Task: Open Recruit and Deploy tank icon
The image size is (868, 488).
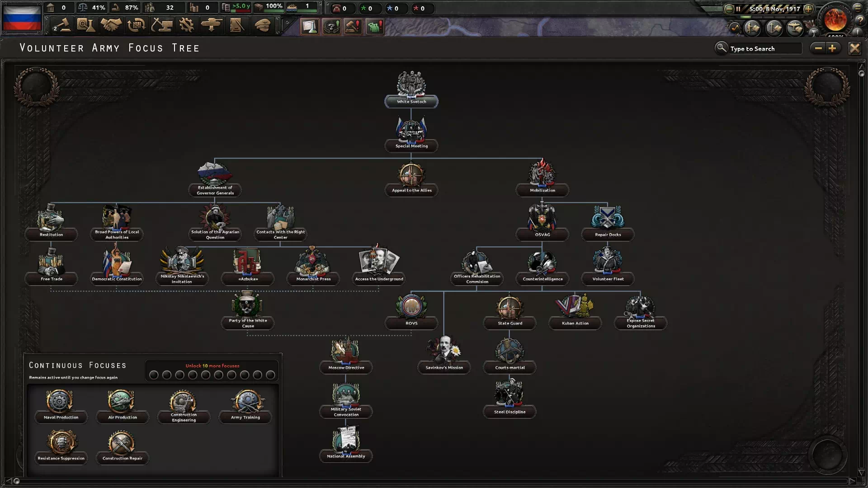Action: pos(212,25)
